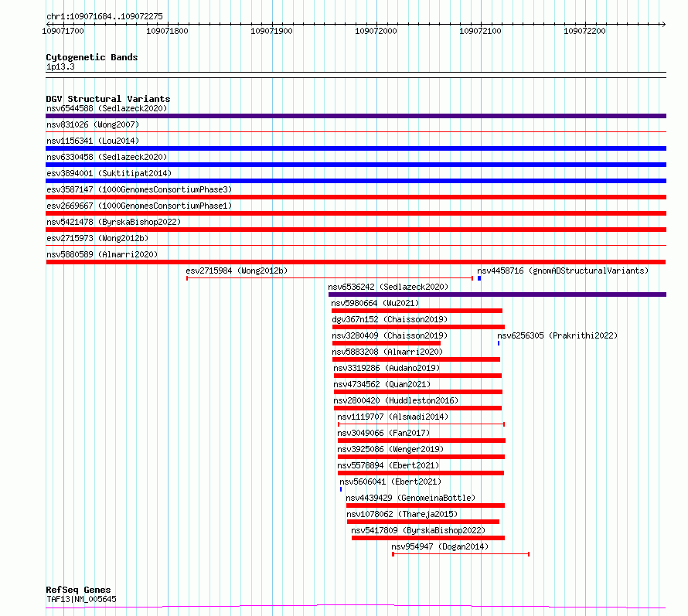
Task: Open variant nsv6544588 (Sedlazeck2020) label
Action: click(x=107, y=108)
